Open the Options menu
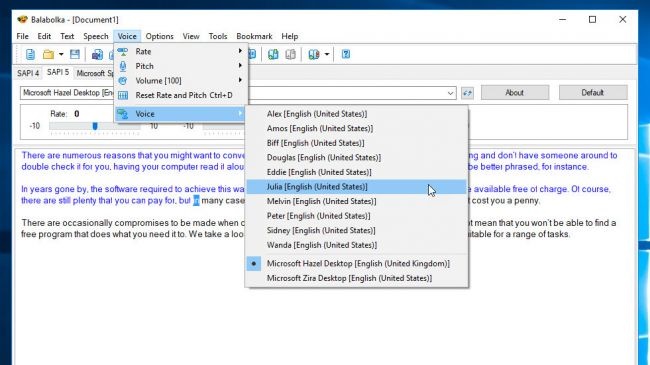This screenshot has width=650, height=365. [160, 36]
